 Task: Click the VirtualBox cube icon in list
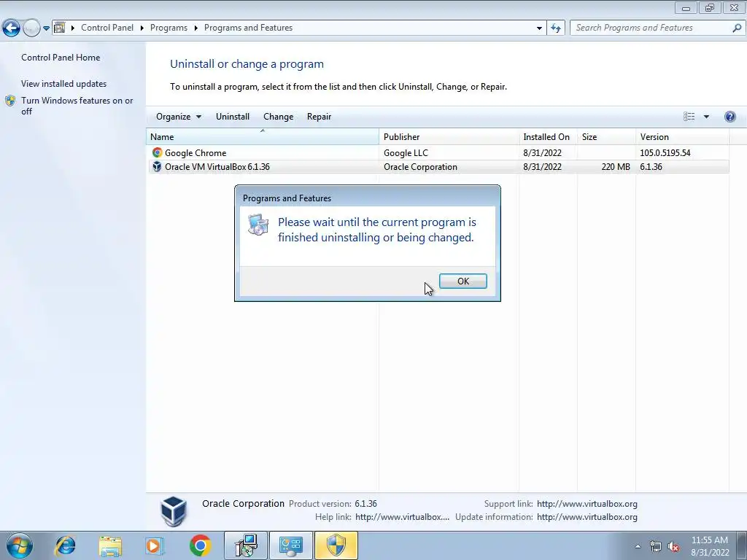(158, 167)
